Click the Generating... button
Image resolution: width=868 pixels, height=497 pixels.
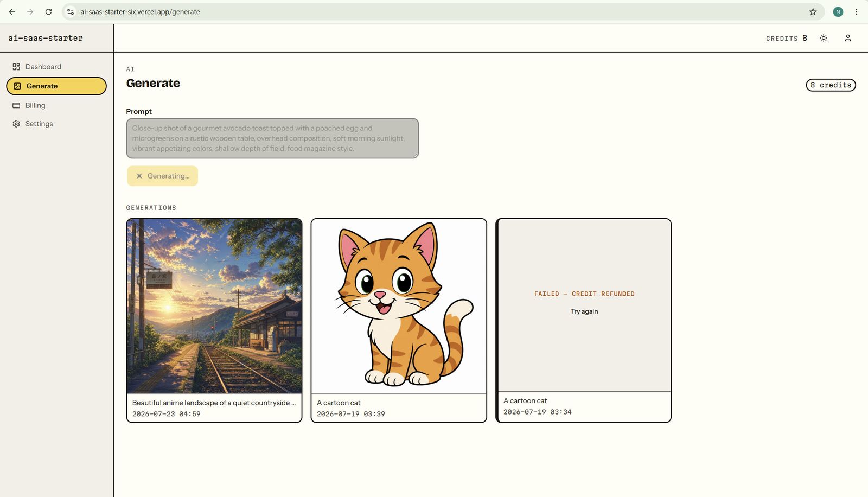tap(163, 176)
